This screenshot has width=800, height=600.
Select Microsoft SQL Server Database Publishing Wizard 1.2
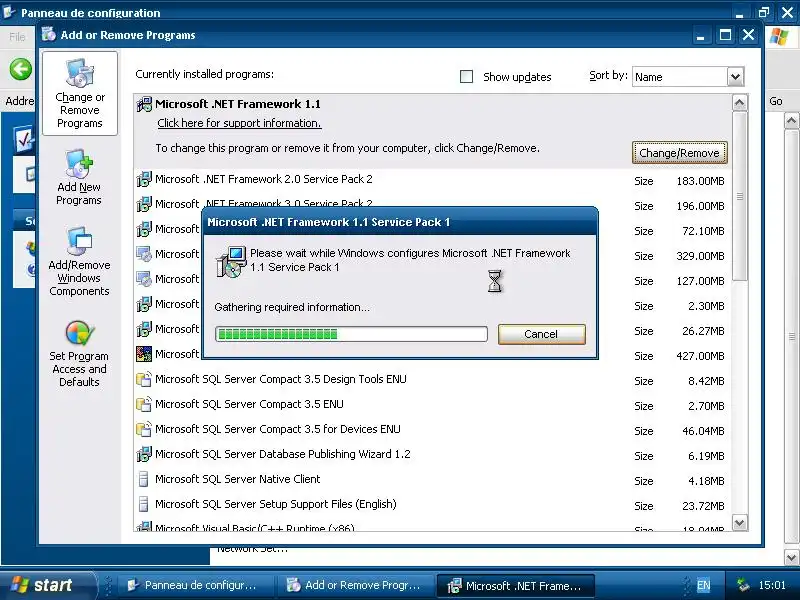(x=433, y=455)
